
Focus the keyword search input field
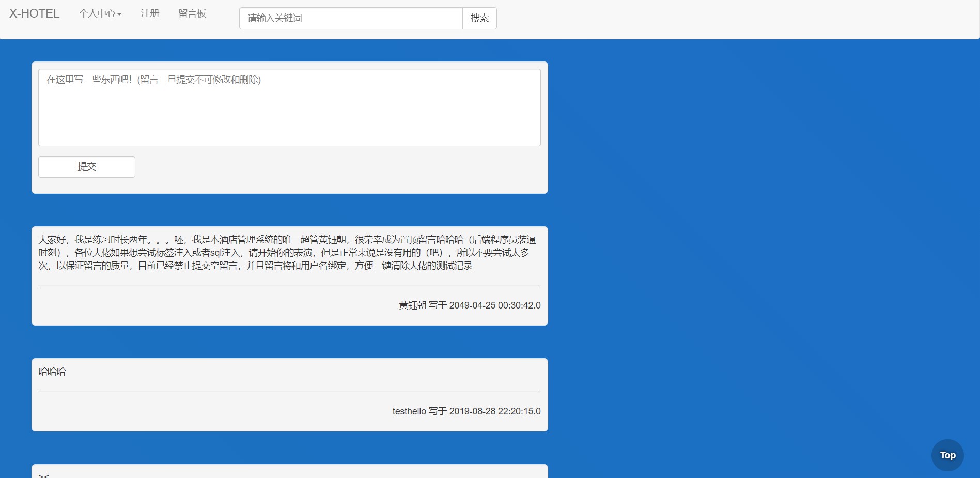(351, 18)
